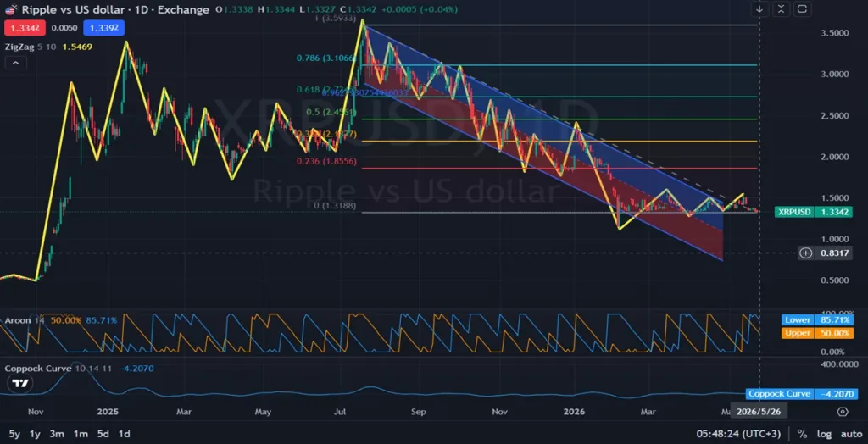This screenshot has height=444, width=868.
Task: Toggle the log scale button
Action: (824, 434)
